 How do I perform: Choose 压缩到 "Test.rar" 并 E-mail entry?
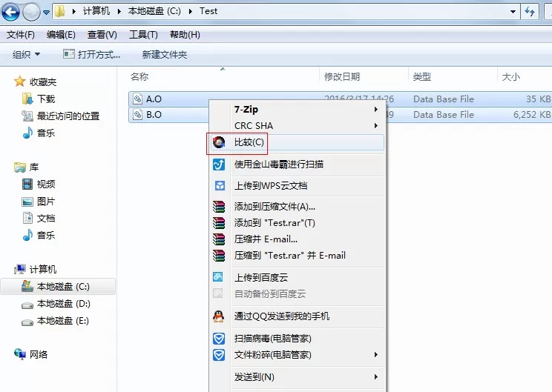click(x=297, y=256)
